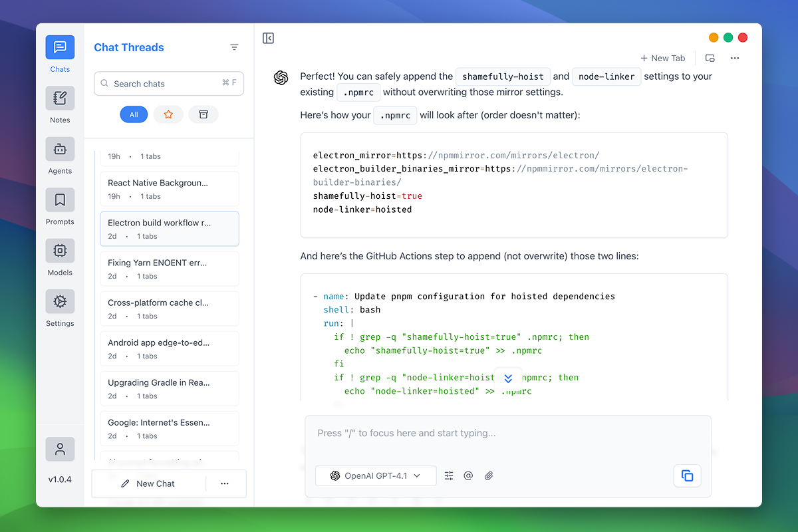Jump to bottom with double-chevron button
The height and width of the screenshot is (532, 798).
[x=508, y=378]
